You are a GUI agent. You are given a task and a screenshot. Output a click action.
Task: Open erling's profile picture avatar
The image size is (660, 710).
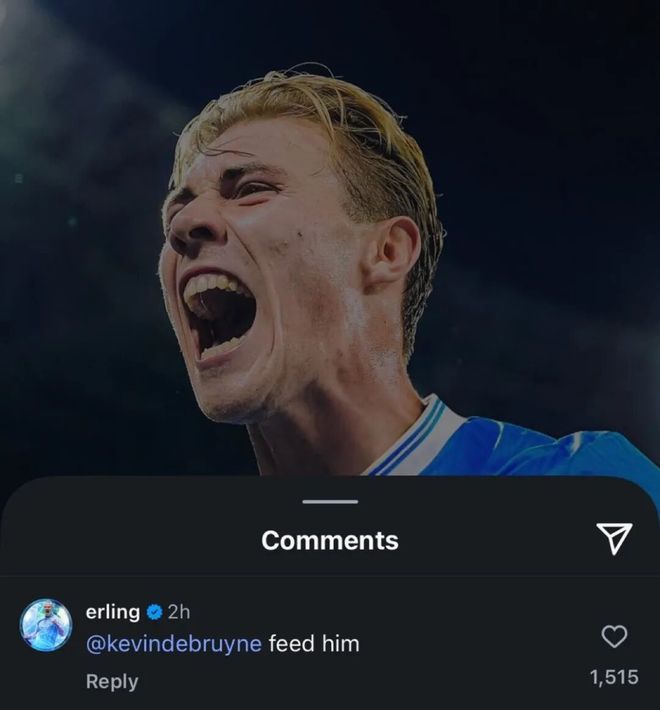coord(46,626)
